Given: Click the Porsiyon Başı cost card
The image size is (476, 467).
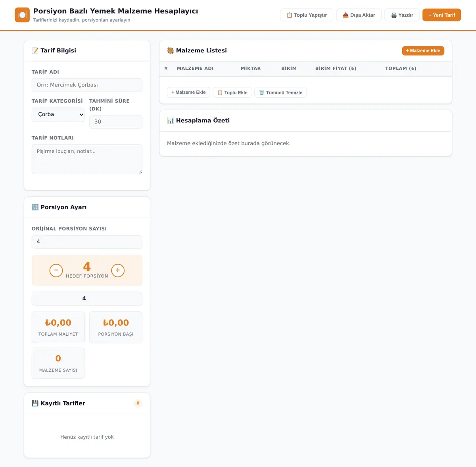Looking at the screenshot, I should point(116,327).
